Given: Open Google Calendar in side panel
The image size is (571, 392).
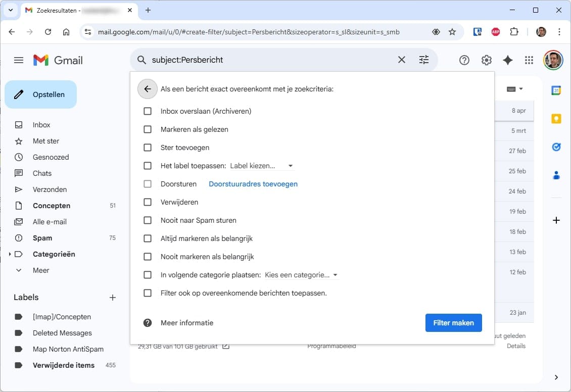Looking at the screenshot, I should click(x=556, y=90).
